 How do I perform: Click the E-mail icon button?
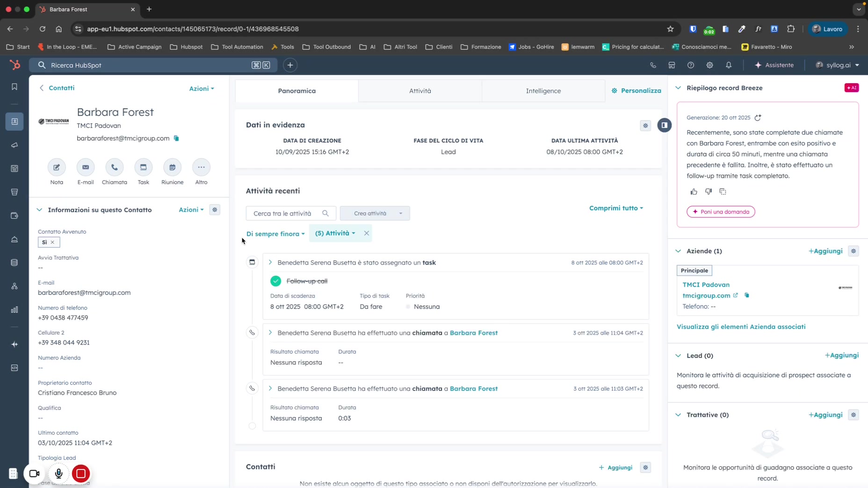pyautogui.click(x=86, y=167)
